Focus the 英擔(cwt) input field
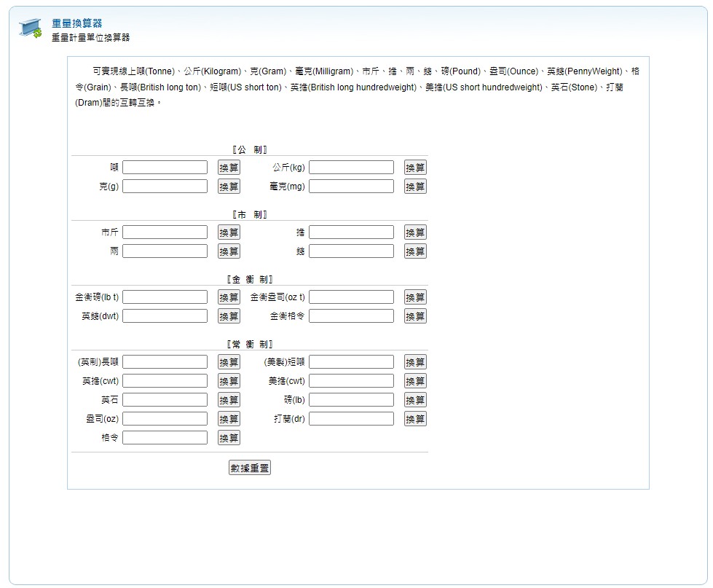The height and width of the screenshot is (588, 713). (x=165, y=380)
